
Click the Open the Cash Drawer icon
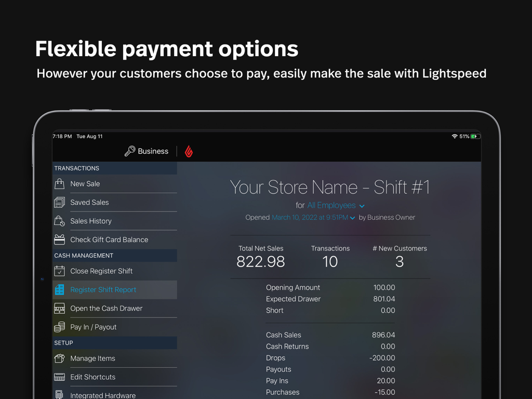pyautogui.click(x=60, y=308)
